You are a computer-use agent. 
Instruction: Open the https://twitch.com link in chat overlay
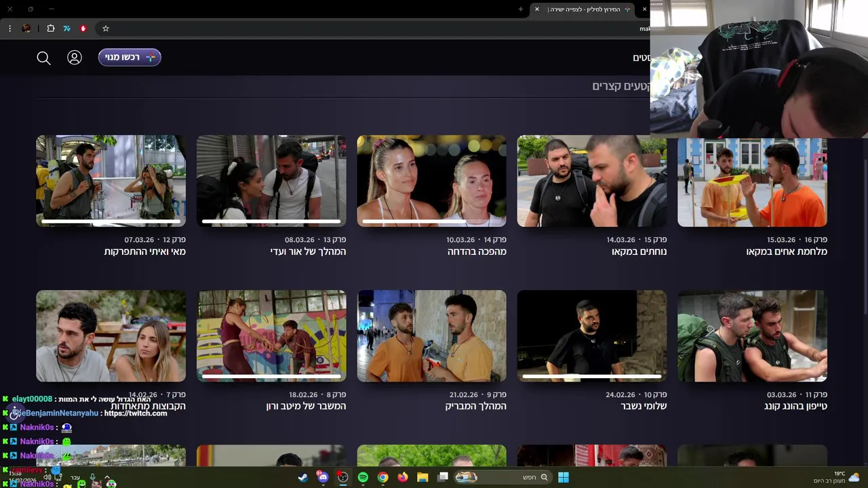pos(135,413)
